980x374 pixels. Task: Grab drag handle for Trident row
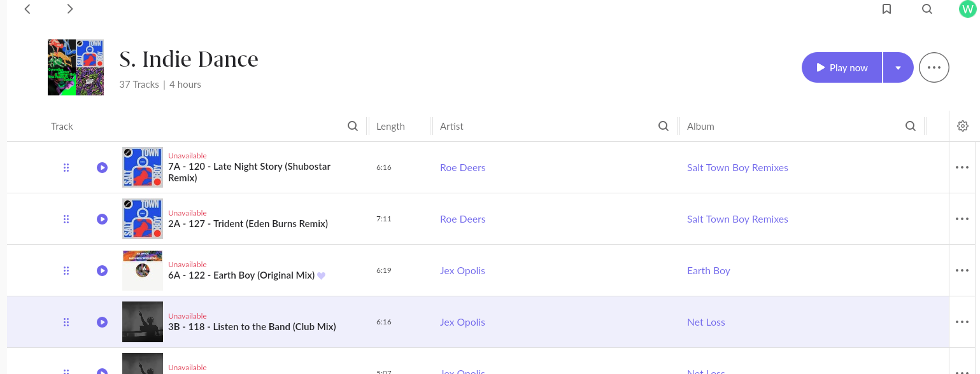66,219
